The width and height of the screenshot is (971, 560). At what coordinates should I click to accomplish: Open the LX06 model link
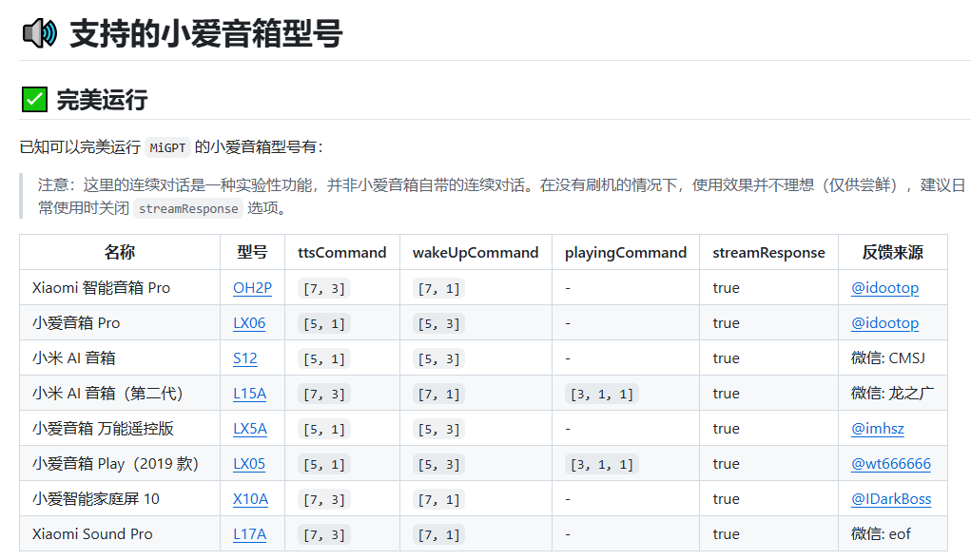coord(249,323)
